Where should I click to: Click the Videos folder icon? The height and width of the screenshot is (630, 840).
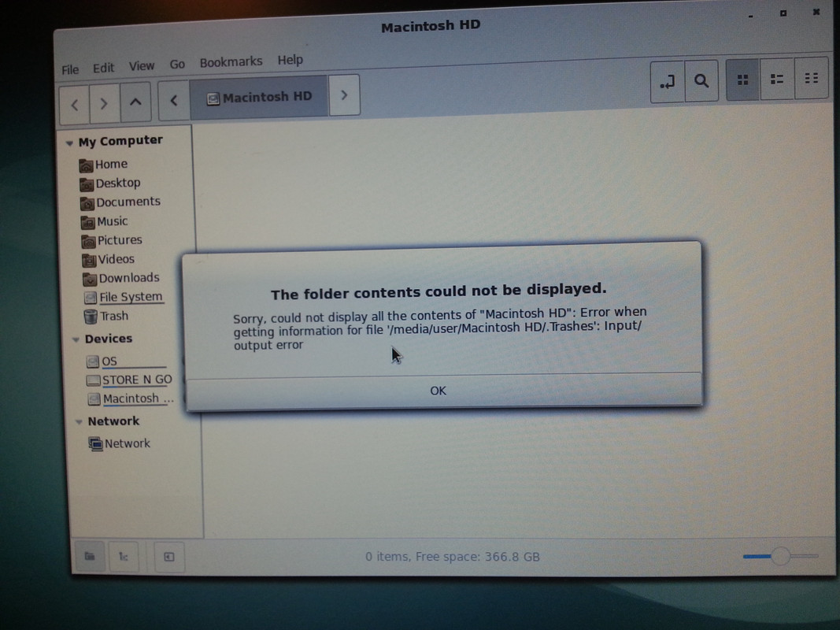(89, 261)
